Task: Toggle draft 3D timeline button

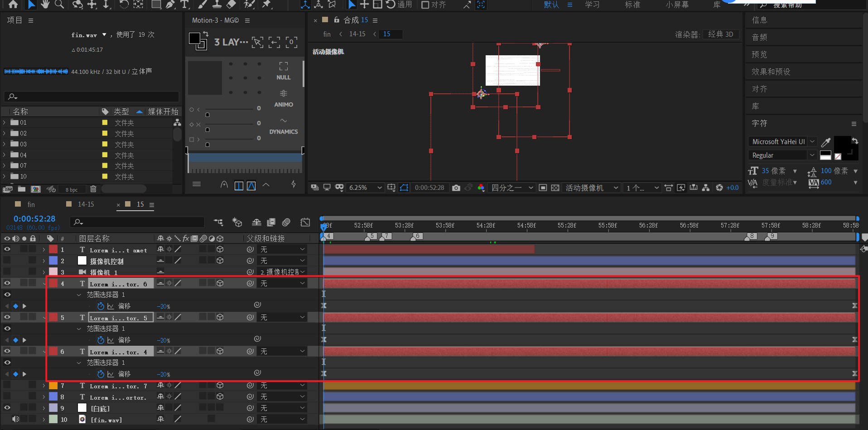Action: coord(237,222)
